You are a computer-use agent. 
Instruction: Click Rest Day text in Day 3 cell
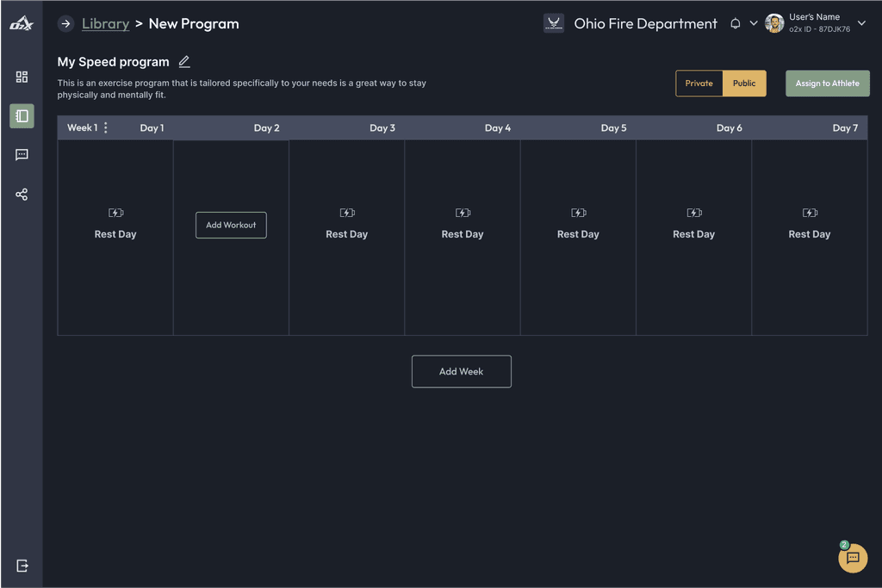[347, 234]
